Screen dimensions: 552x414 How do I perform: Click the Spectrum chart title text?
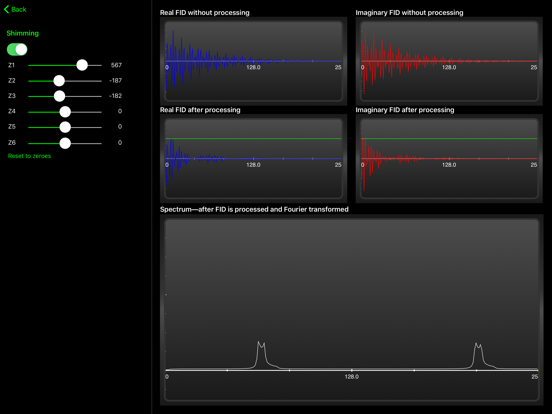coord(254,209)
